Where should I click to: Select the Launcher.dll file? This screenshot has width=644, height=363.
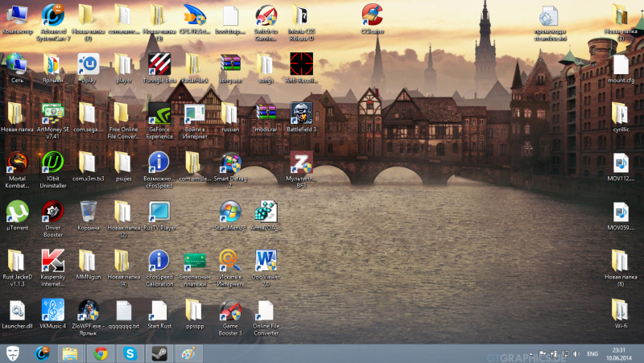tap(17, 310)
